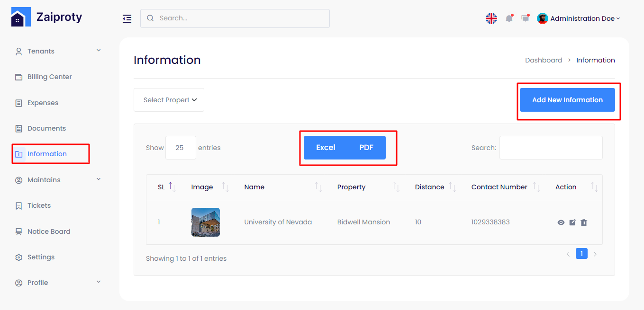Viewport: 644px width, 310px height.
Task: Go to Billing Center in sidebar
Action: 49,77
